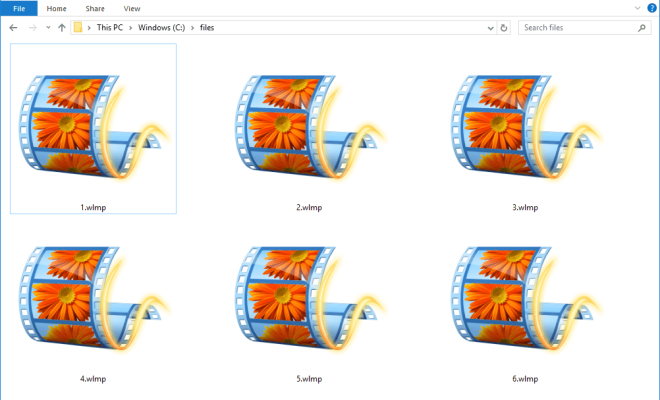Screen dimensions: 660x400
Task: Click the 4.wlmp file name label
Action: (93, 379)
